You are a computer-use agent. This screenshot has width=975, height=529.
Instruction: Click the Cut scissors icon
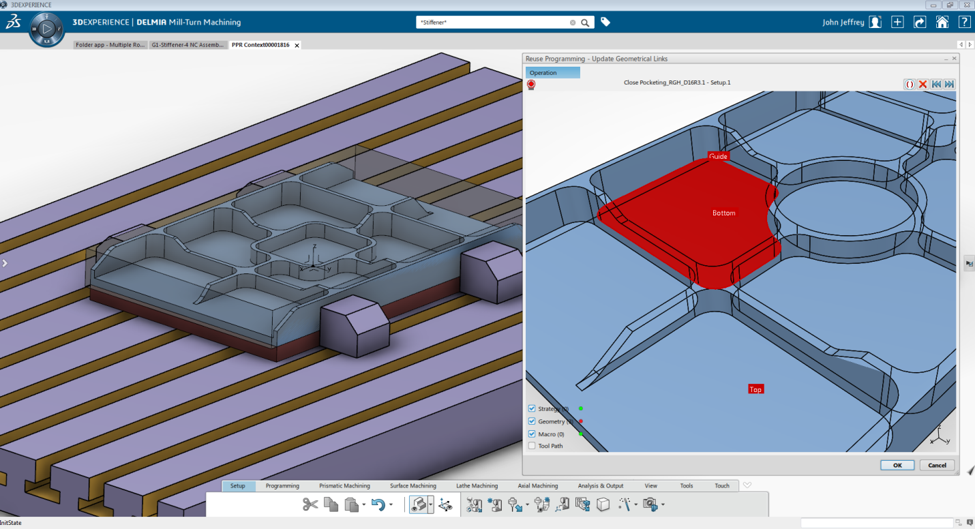tap(310, 505)
